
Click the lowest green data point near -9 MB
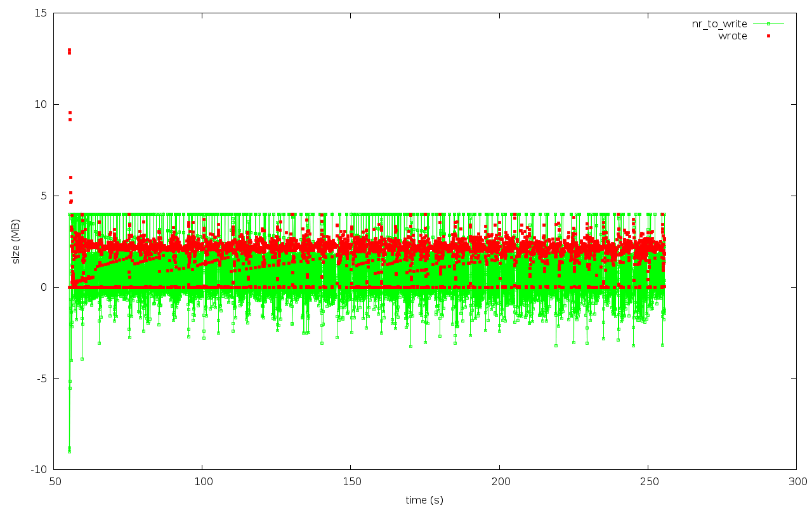69,451
